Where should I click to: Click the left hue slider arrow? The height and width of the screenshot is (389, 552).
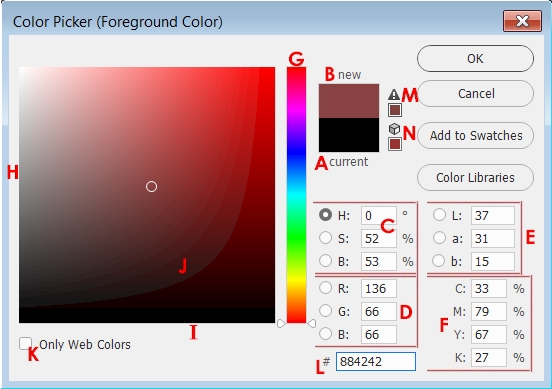pos(281,323)
